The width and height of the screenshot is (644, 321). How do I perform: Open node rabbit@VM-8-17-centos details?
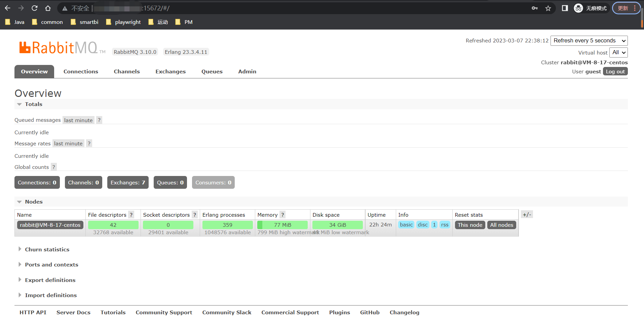coord(50,225)
